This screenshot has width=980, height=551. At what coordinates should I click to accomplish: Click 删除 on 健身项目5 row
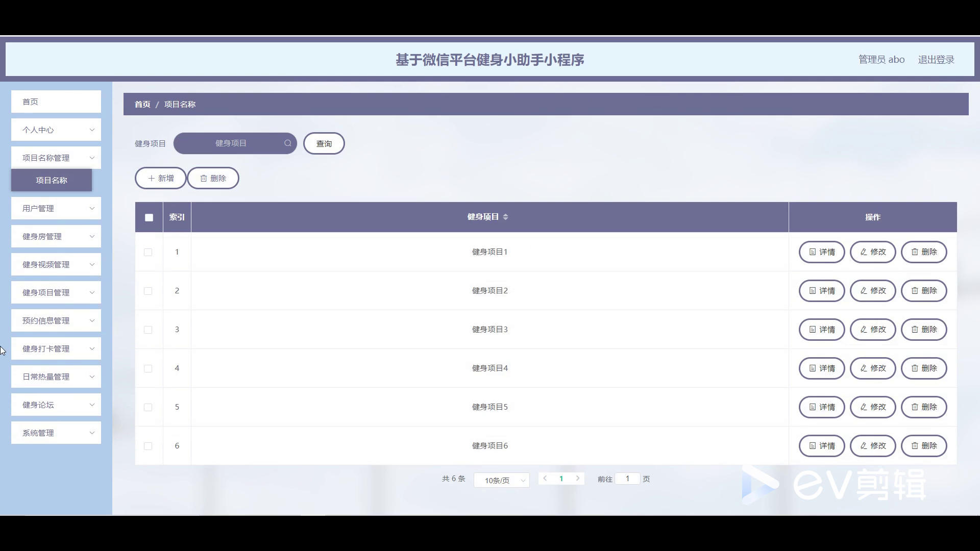click(x=924, y=407)
